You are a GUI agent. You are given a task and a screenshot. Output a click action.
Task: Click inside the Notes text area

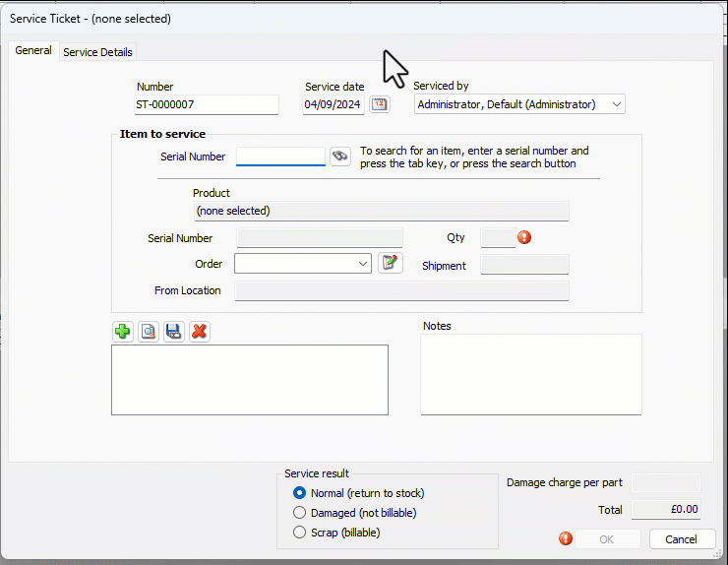tap(530, 374)
